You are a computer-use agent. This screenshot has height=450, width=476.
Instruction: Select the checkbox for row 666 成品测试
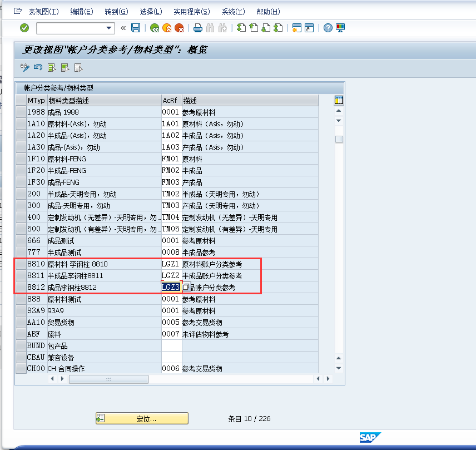tap(22, 241)
